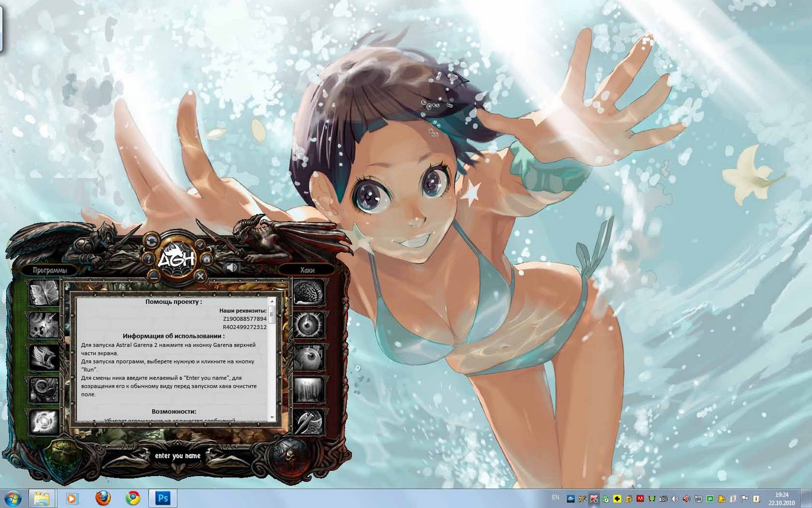Select the shattering burst program icon
The image size is (812, 508).
tap(44, 326)
